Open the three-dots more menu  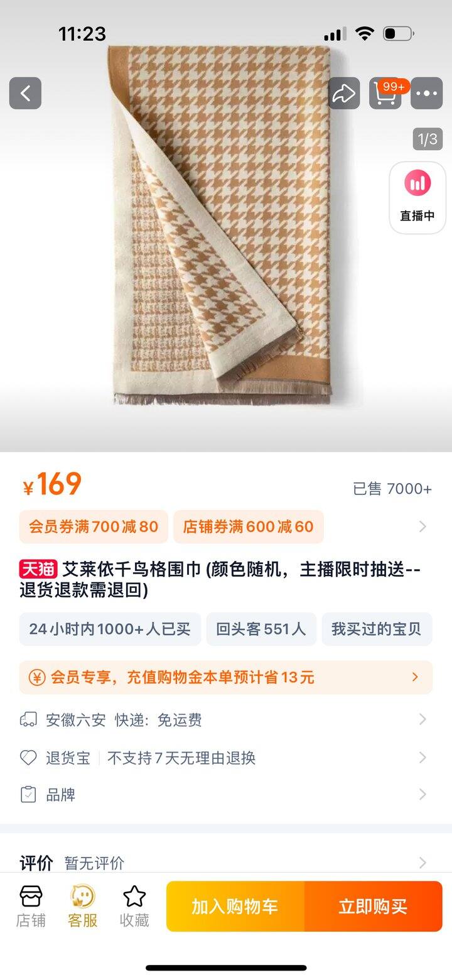(x=427, y=94)
